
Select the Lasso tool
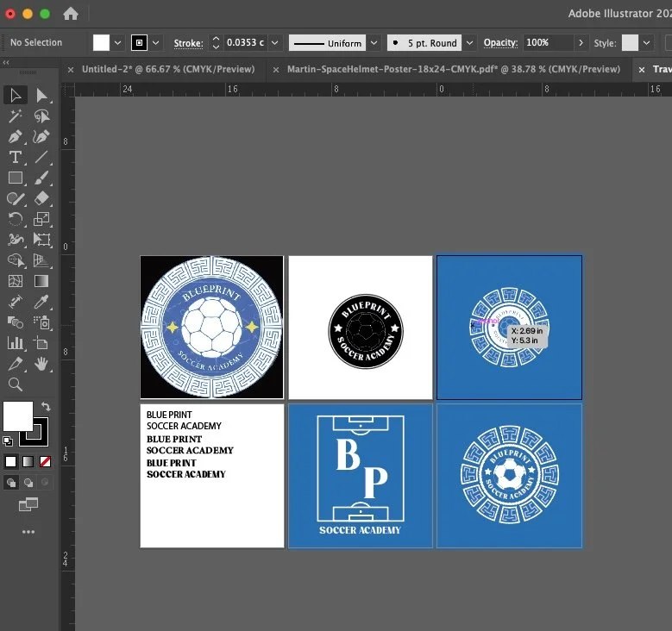pos(41,116)
